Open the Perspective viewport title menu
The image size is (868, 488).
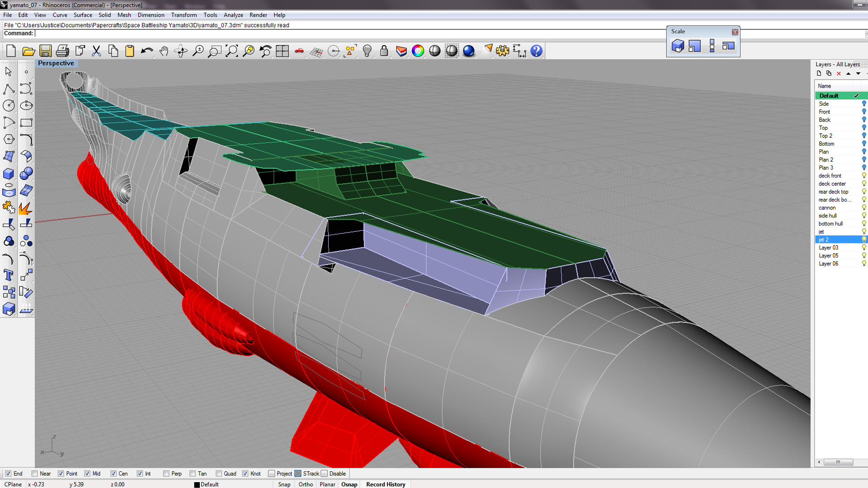coord(56,63)
